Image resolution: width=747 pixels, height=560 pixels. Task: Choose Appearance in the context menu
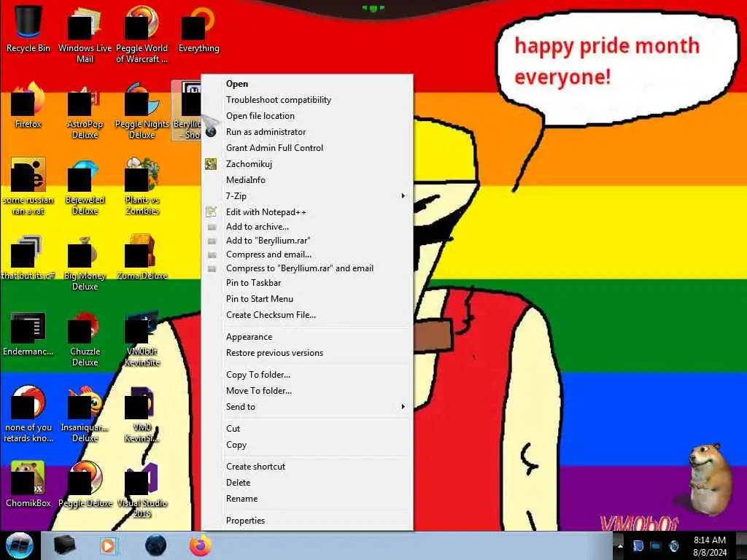pos(307,337)
